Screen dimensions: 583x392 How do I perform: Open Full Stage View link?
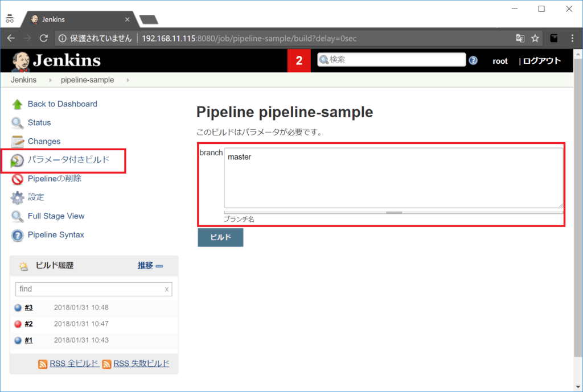pos(56,216)
